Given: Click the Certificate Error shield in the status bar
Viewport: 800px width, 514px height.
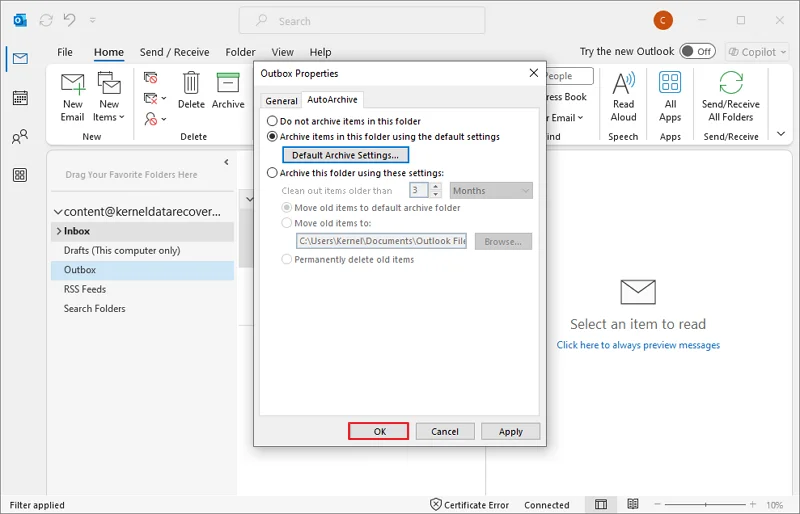Looking at the screenshot, I should 436,504.
